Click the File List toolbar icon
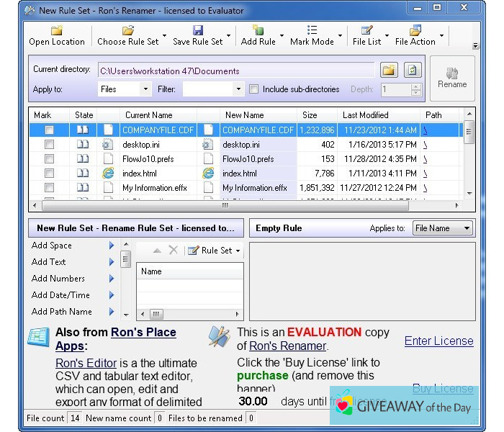 [366, 30]
